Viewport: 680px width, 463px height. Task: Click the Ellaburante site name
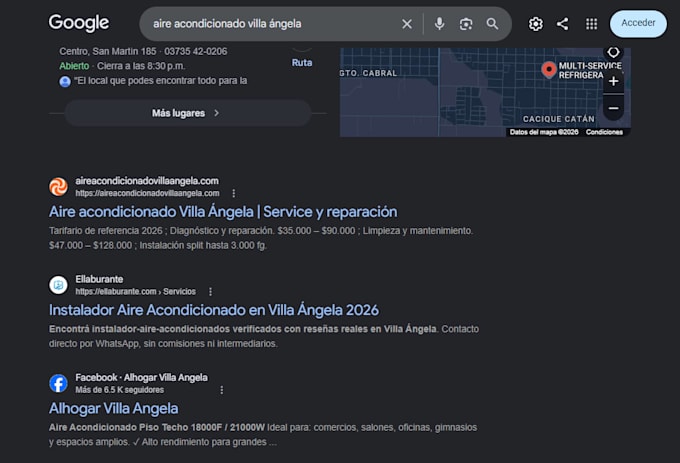click(99, 279)
